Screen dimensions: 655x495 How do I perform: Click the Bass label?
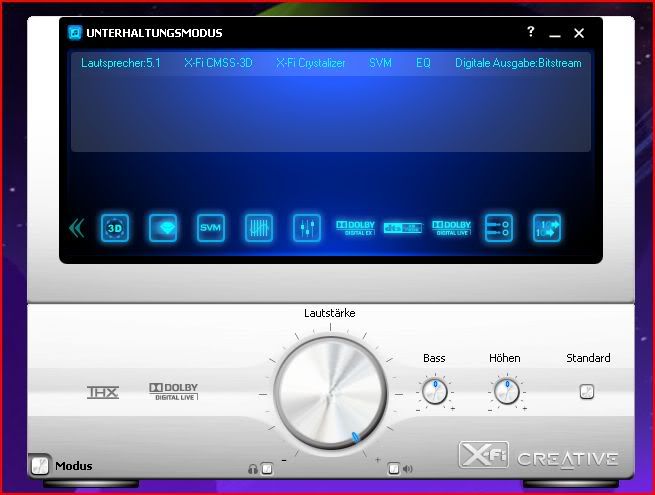click(x=434, y=358)
